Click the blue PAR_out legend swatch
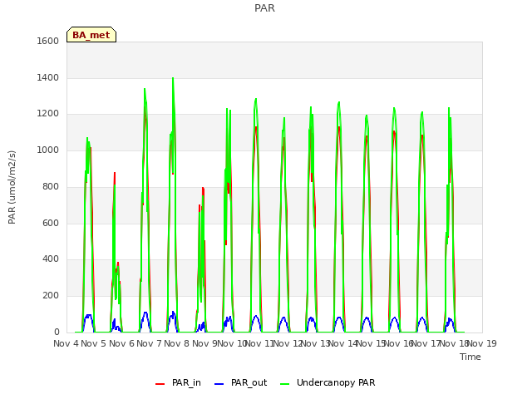This screenshot has height=399, width=532. click(219, 384)
